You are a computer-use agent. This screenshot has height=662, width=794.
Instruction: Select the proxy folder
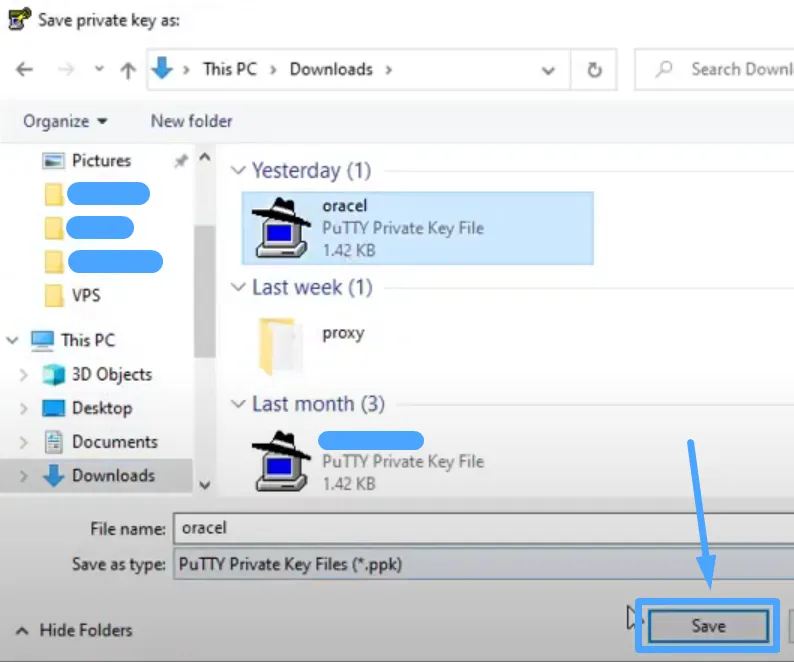tap(343, 333)
